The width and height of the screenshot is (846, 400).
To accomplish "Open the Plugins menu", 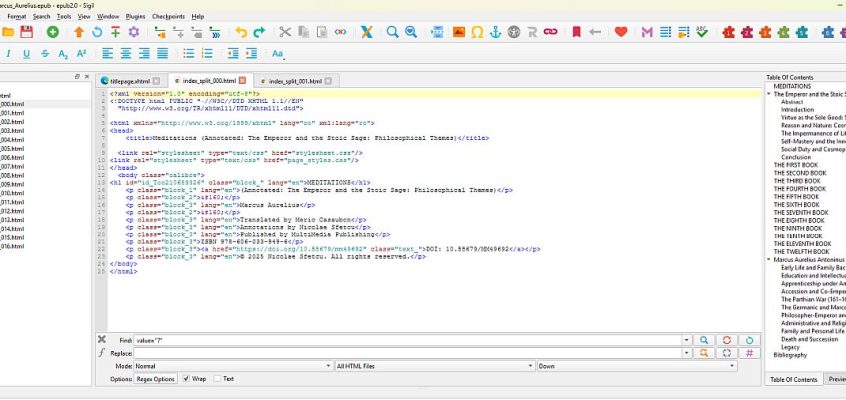I will [135, 17].
